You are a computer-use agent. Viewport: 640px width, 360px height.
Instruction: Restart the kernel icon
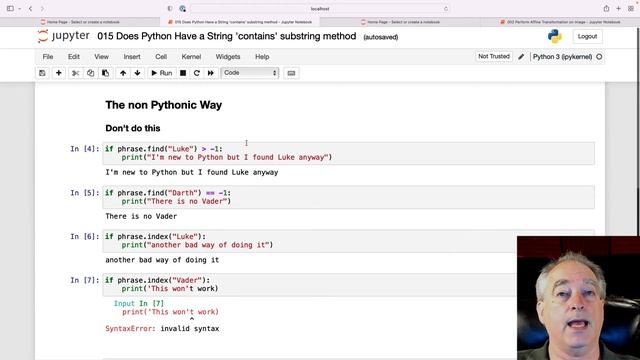[x=197, y=73]
